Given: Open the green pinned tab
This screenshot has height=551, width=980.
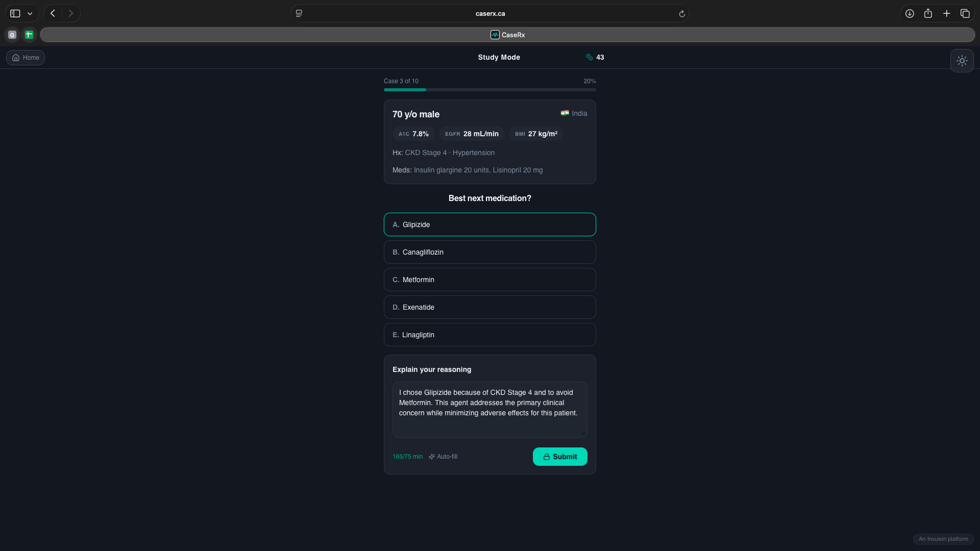Looking at the screenshot, I should pyautogui.click(x=29, y=35).
